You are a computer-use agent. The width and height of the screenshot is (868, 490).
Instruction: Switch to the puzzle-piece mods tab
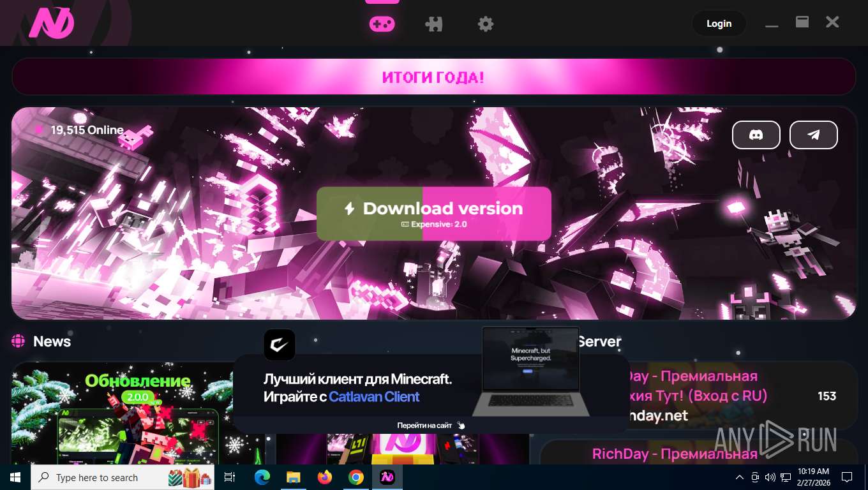(434, 24)
